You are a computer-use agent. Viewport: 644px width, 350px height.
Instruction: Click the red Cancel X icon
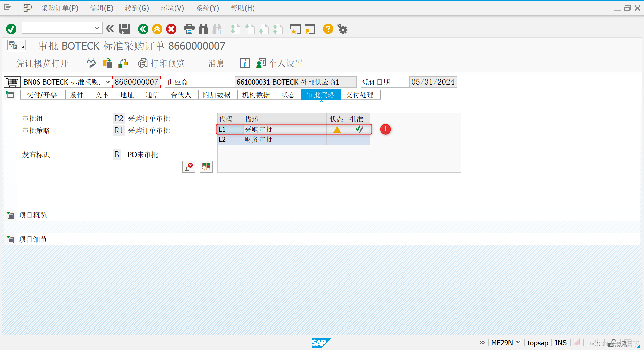[171, 29]
